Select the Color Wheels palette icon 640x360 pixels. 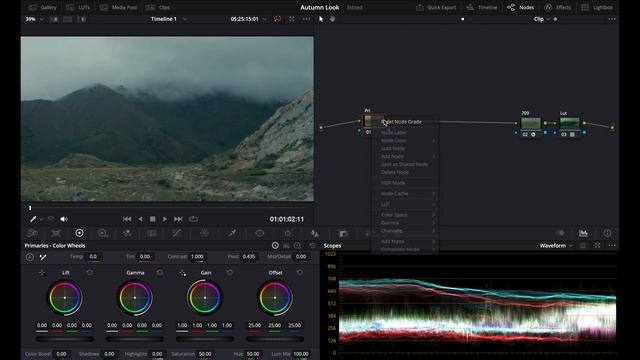tap(79, 233)
